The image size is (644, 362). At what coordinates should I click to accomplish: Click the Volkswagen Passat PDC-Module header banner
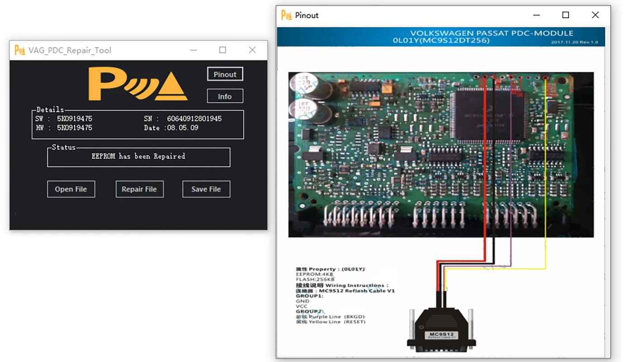(x=441, y=37)
